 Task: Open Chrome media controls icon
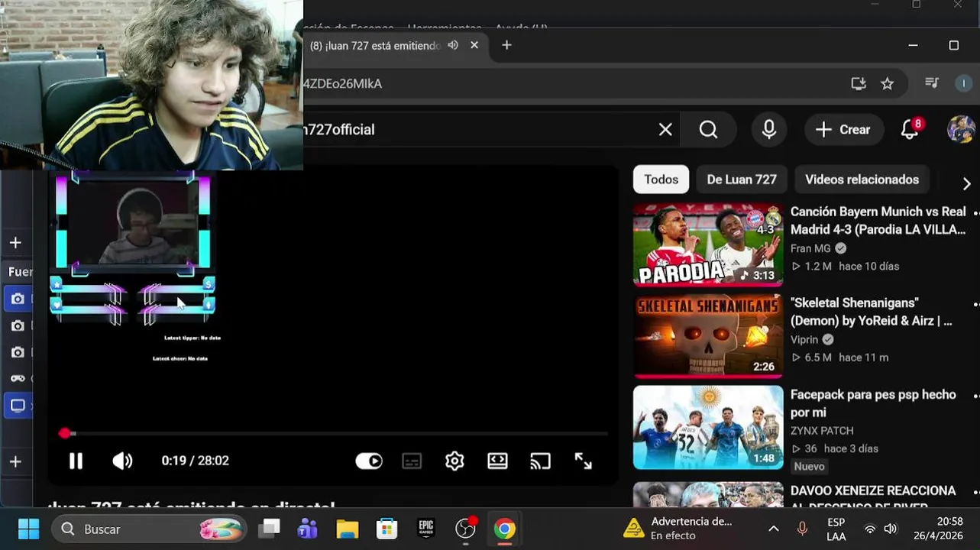pos(931,83)
